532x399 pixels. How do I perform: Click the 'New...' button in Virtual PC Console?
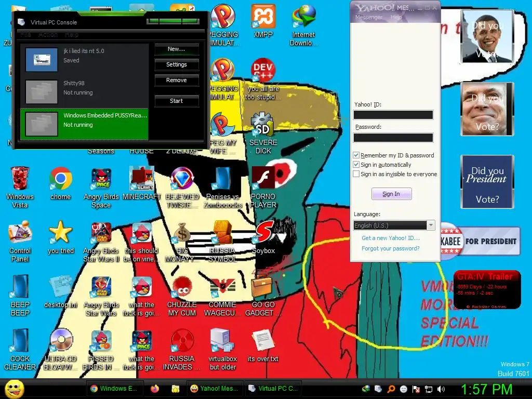pos(177,49)
